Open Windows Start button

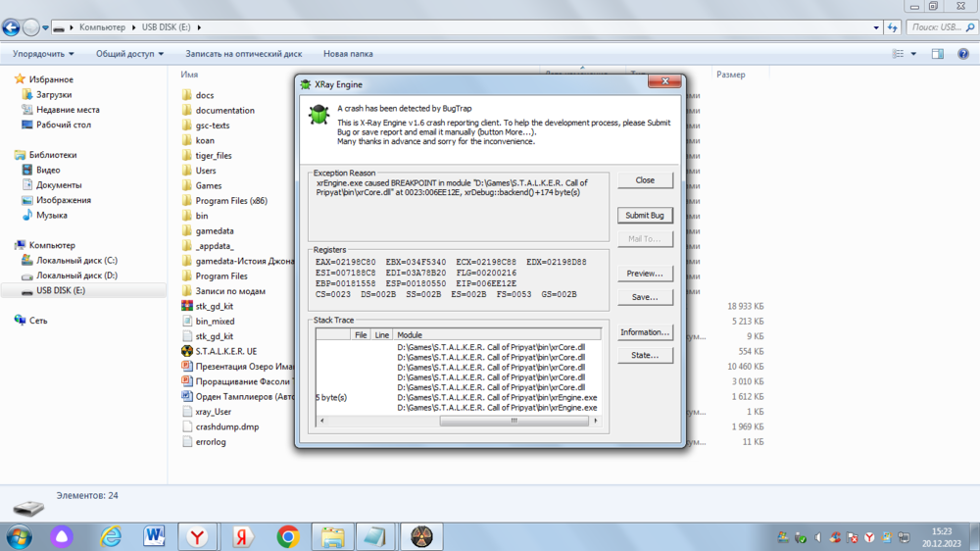tap(19, 536)
